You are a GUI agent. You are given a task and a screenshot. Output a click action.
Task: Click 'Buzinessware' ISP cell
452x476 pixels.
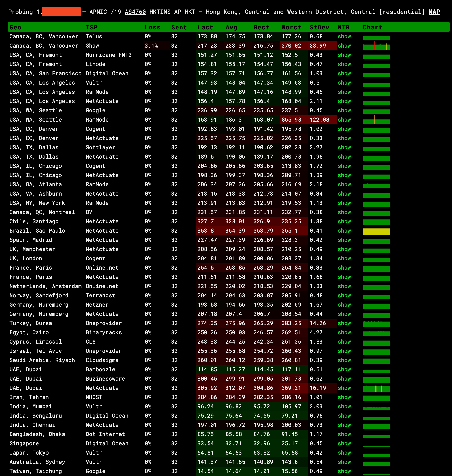point(105,379)
